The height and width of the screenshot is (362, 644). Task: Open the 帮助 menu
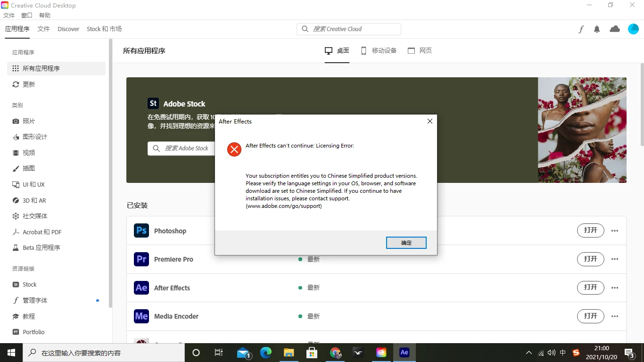pos(45,16)
